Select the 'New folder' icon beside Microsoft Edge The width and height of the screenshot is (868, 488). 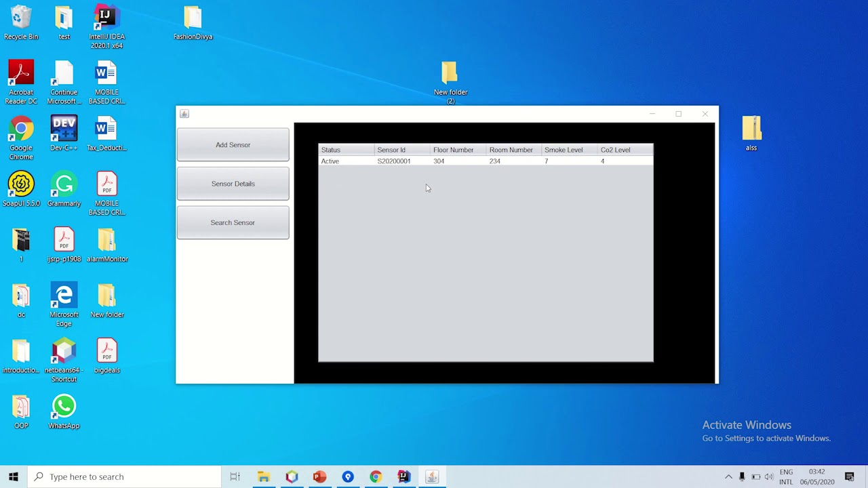[x=106, y=300]
